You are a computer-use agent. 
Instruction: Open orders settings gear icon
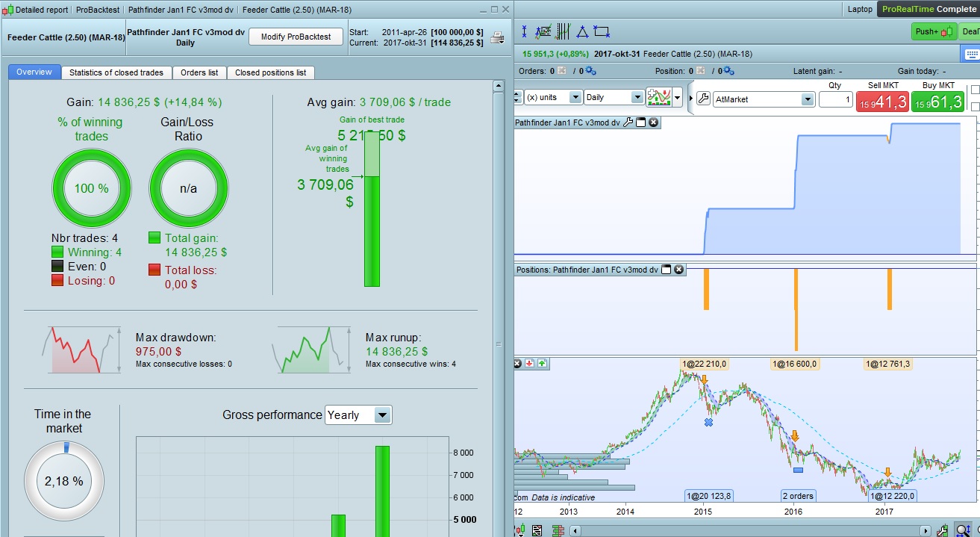[590, 71]
